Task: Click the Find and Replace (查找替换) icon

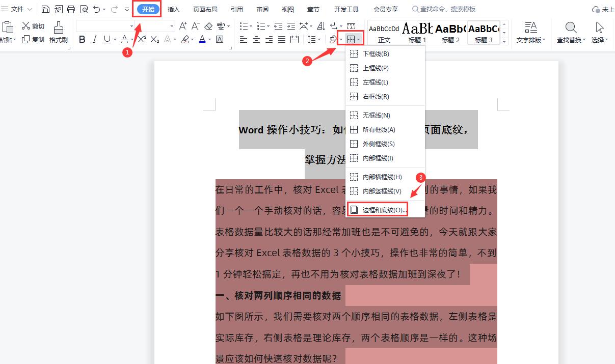Action: click(x=571, y=30)
